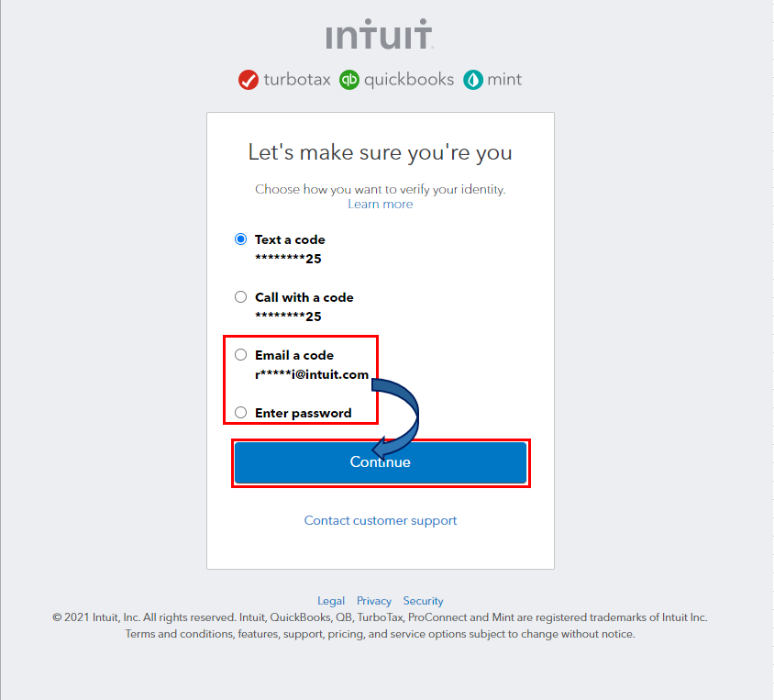Click the mint brand name text
Image resolution: width=774 pixels, height=700 pixels.
[505, 80]
